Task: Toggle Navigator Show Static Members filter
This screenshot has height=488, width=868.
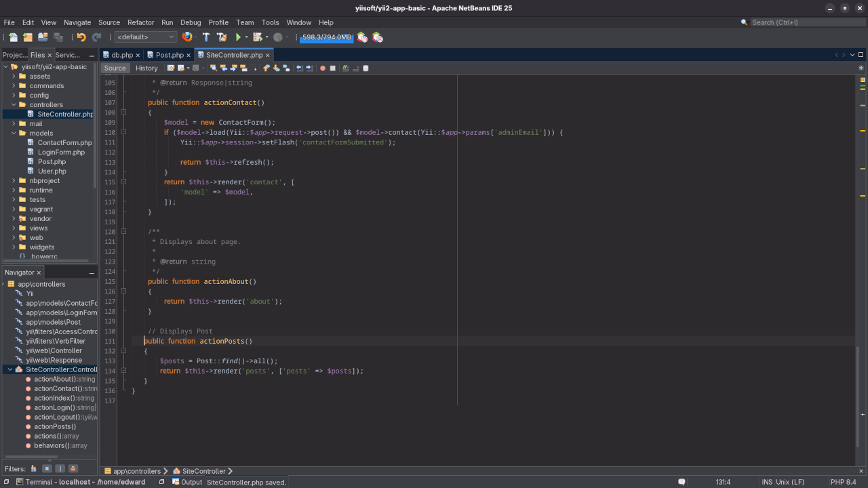Action: coord(60,468)
